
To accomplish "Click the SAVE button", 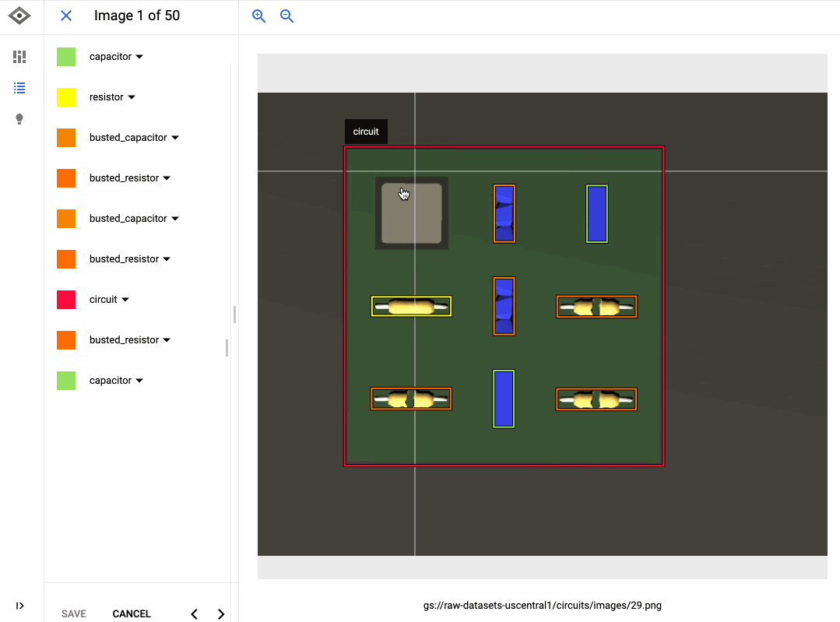I will point(73,613).
